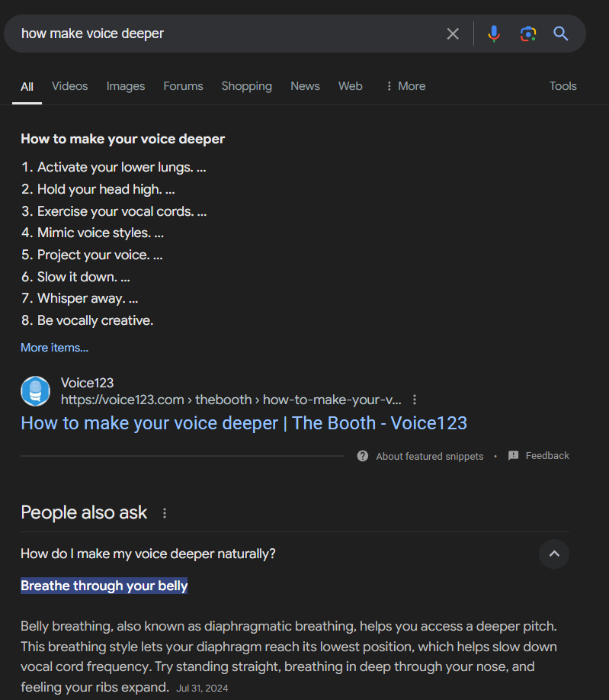Viewport: 609px width, 700px height.
Task: Open the More search filters dropdown
Action: click(x=405, y=86)
